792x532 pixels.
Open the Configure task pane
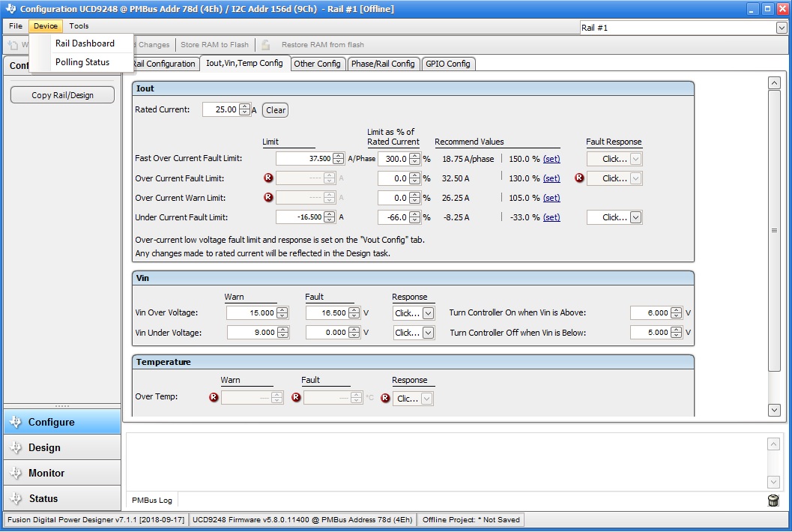coord(62,422)
